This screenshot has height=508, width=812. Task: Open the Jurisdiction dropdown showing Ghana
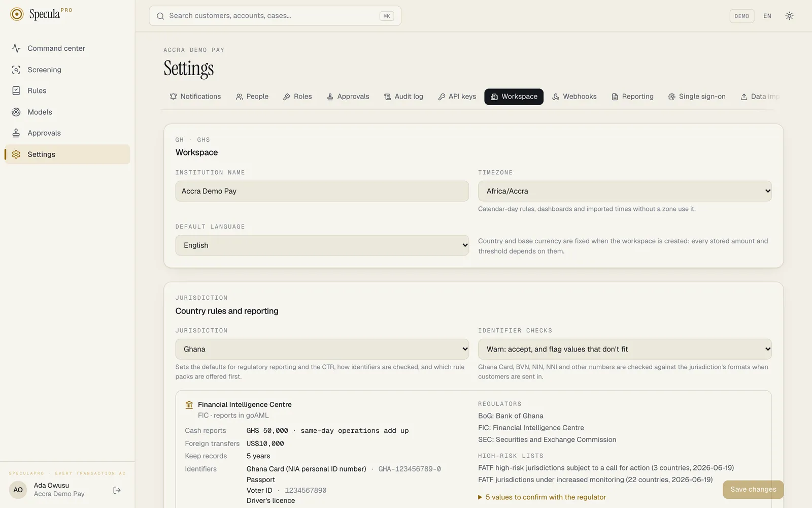tap(322, 349)
